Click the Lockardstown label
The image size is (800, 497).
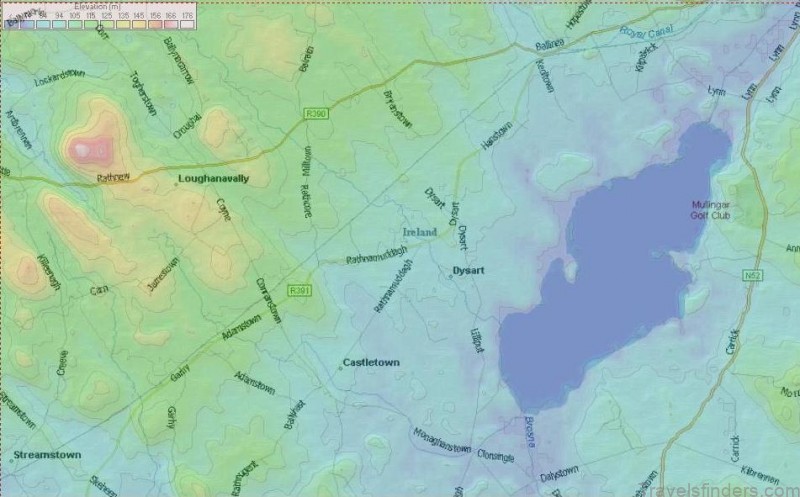(x=60, y=78)
